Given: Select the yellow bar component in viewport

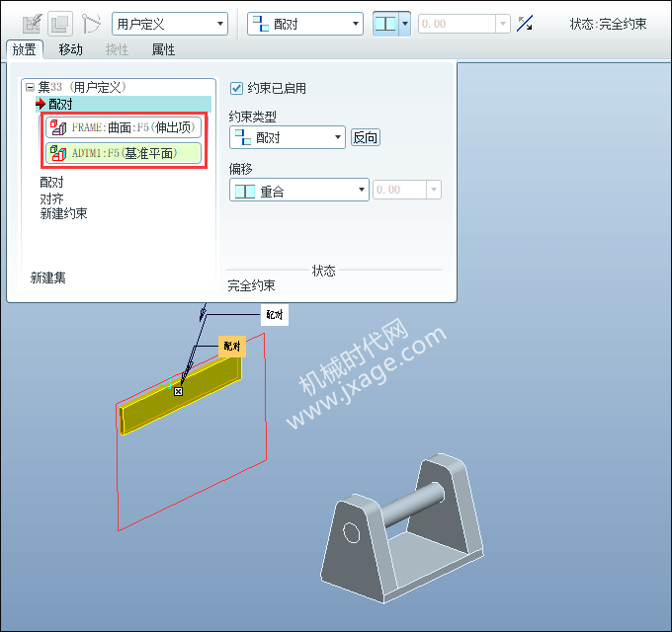Looking at the screenshot, I should (180, 396).
